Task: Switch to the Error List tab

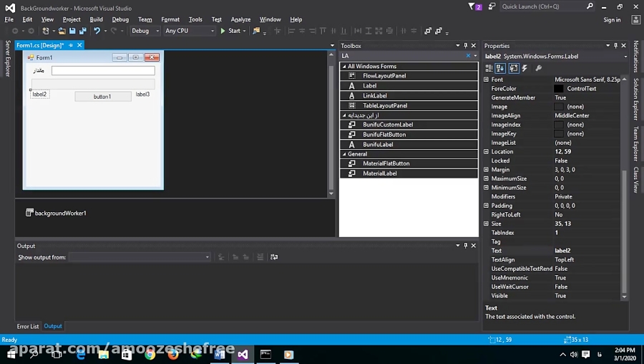Action: pos(28,326)
